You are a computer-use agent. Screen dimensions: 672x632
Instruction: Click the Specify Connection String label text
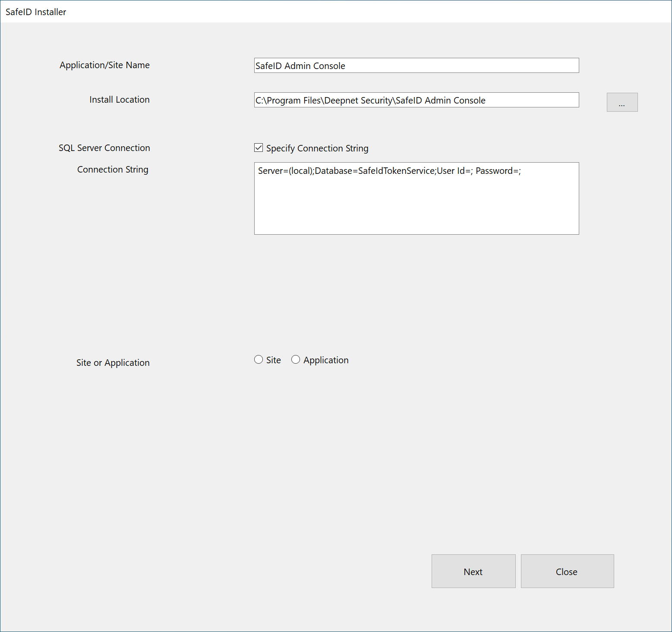point(317,148)
